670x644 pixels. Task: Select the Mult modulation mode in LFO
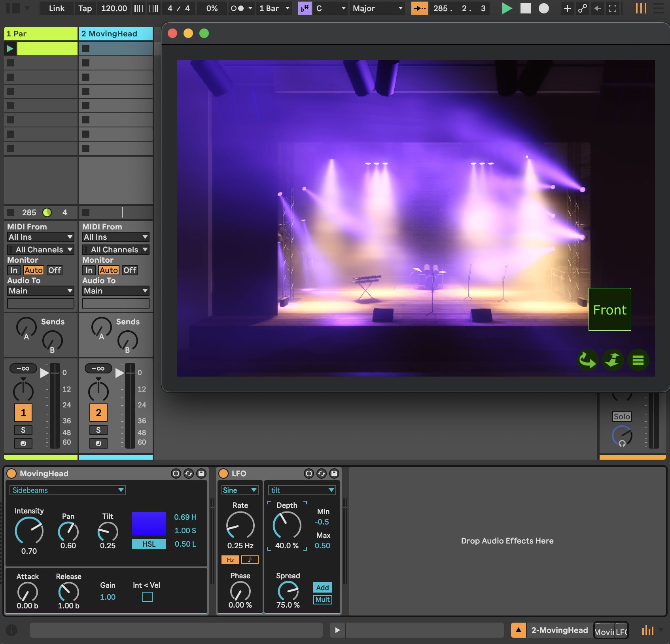pos(323,600)
